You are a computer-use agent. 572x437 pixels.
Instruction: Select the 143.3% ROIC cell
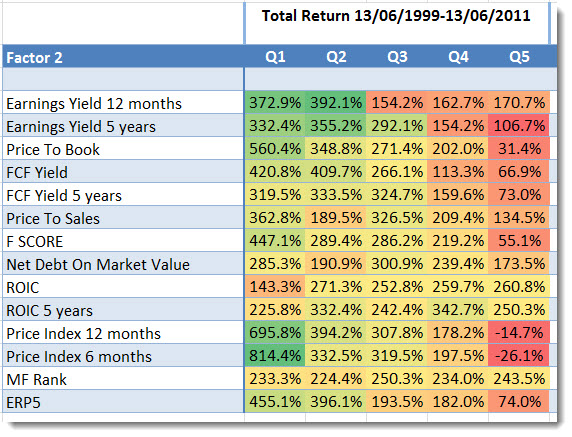point(275,287)
